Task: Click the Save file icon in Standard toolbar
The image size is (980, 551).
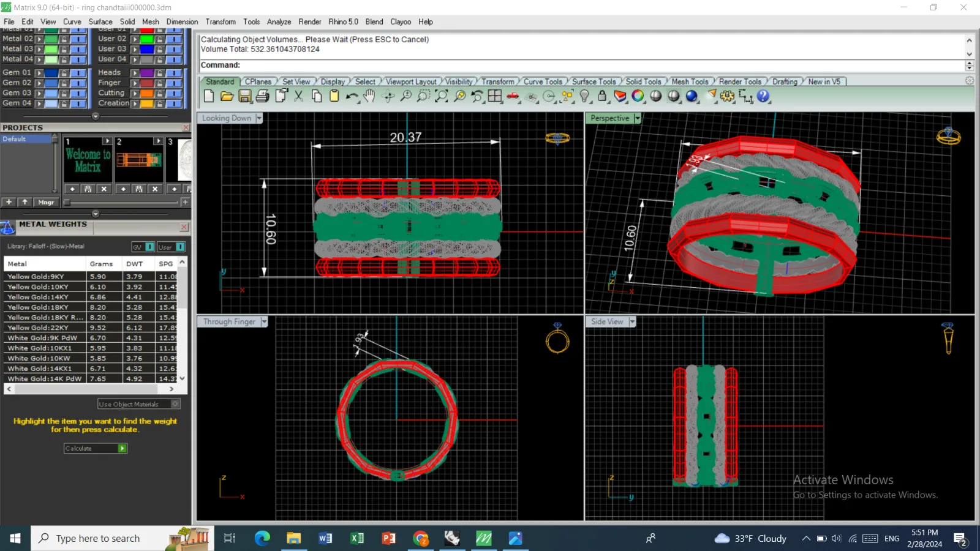Action: click(244, 96)
